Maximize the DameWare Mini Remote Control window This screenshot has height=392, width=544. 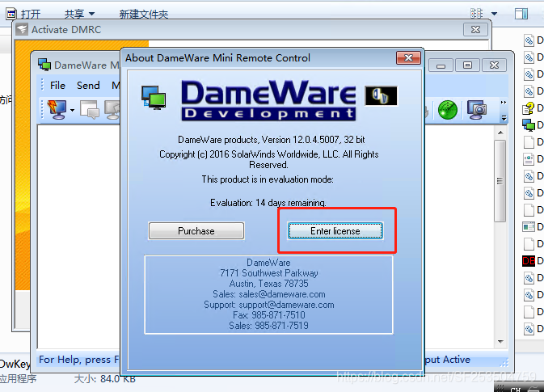point(467,65)
